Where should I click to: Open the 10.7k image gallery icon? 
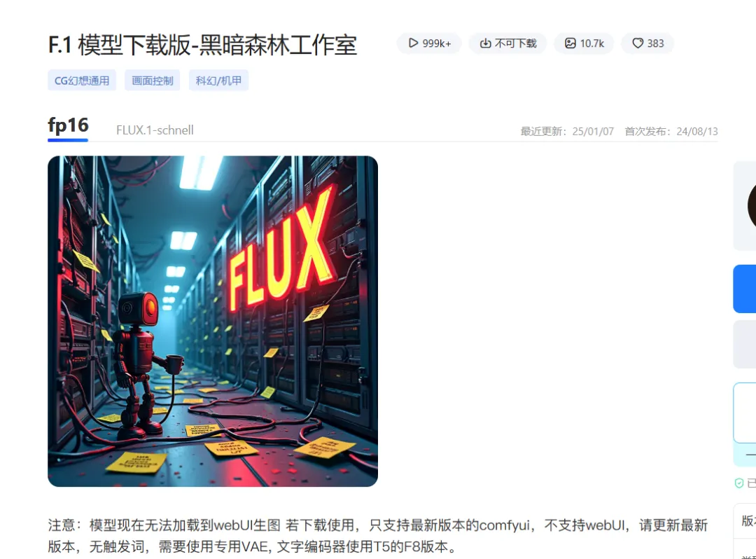pyautogui.click(x=570, y=43)
